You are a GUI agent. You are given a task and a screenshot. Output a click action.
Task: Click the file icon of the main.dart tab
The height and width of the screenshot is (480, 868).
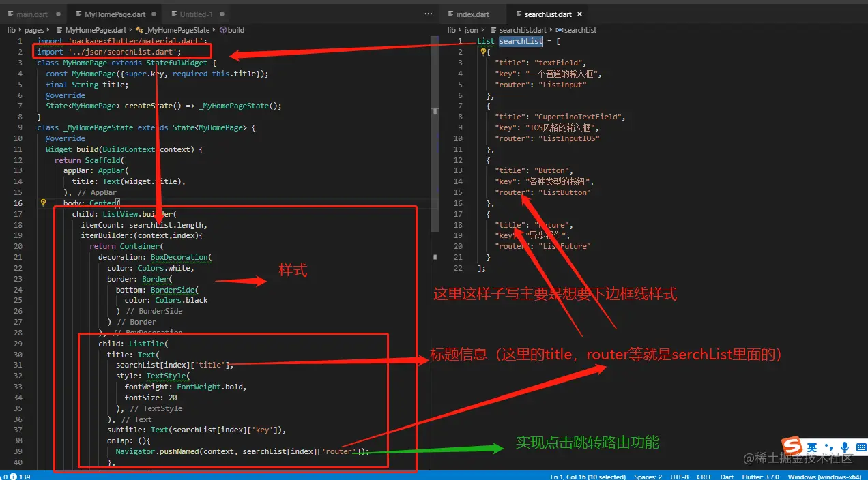click(x=12, y=14)
